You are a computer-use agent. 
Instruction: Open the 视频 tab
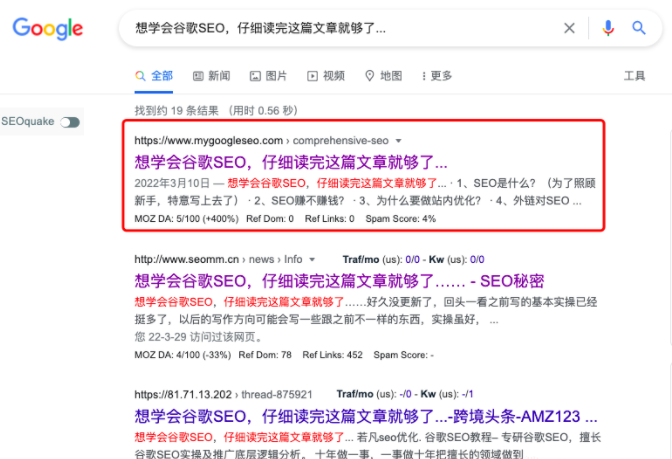[326, 76]
